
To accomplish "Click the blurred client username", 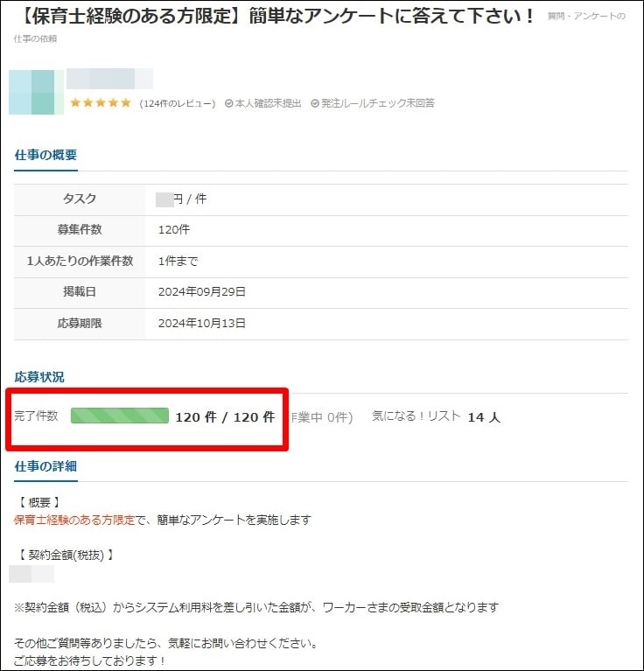I will click(109, 79).
